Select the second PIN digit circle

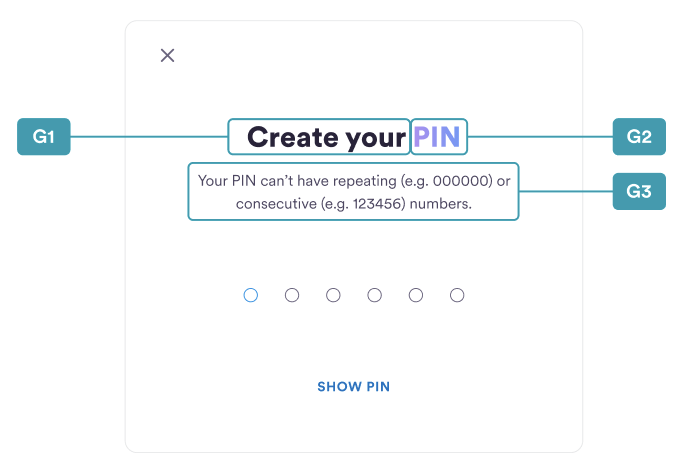tap(292, 295)
